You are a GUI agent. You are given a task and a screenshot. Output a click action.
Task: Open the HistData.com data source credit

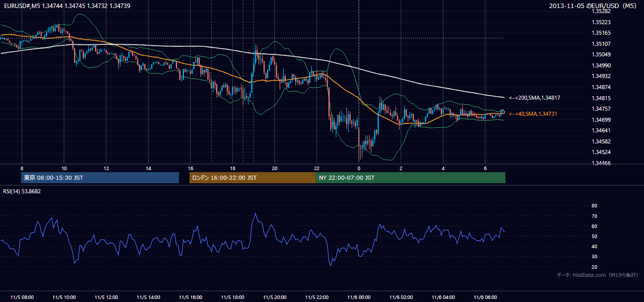coord(598,275)
